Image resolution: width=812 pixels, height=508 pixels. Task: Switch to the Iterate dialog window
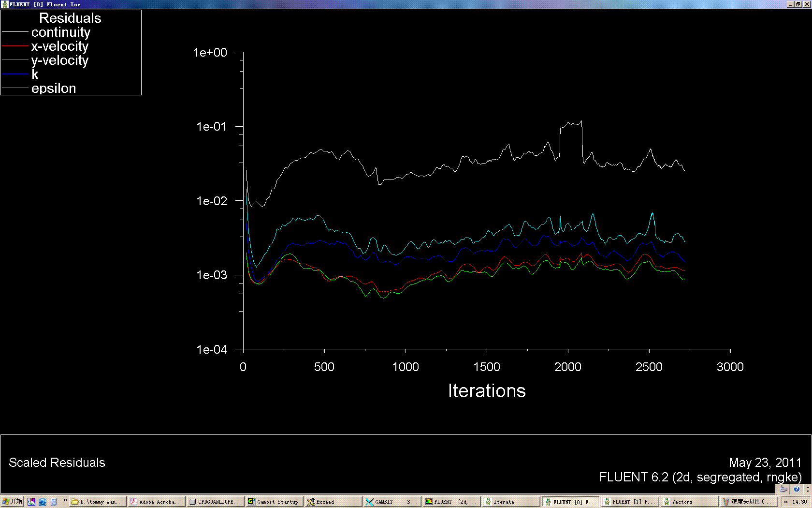coord(510,502)
